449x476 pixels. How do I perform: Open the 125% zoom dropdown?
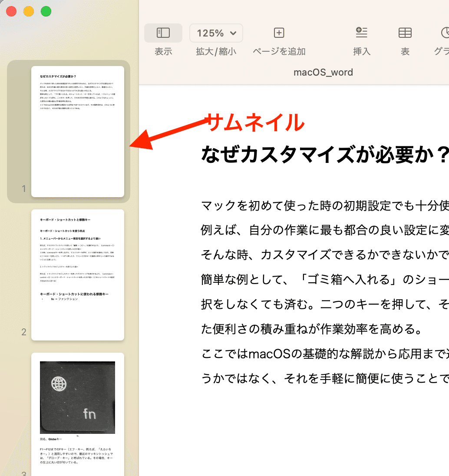[216, 33]
